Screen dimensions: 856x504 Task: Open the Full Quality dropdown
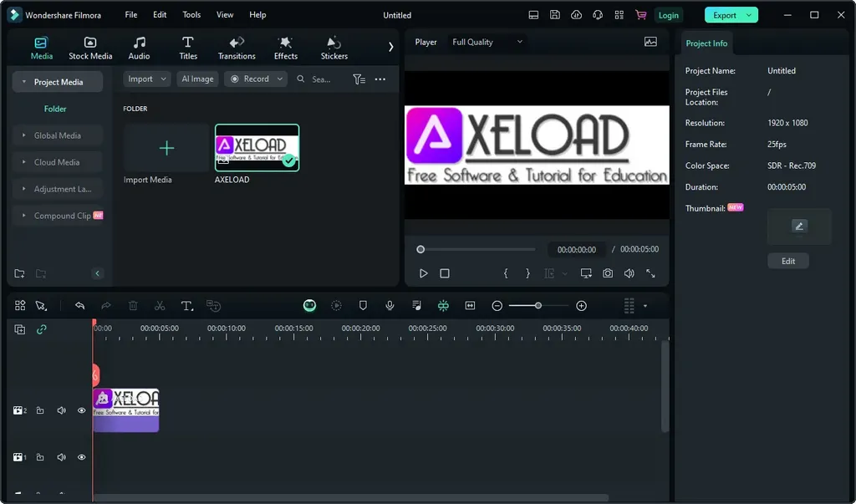(x=487, y=42)
